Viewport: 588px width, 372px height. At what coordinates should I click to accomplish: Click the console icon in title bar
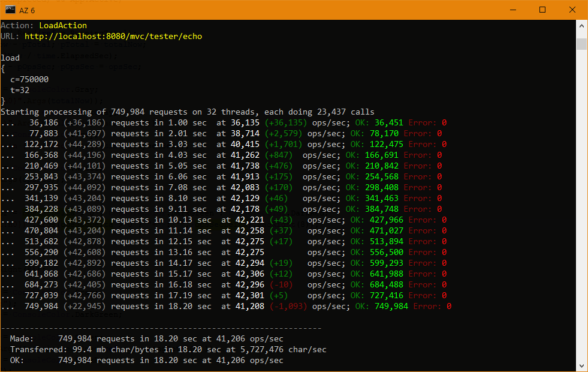10,10
